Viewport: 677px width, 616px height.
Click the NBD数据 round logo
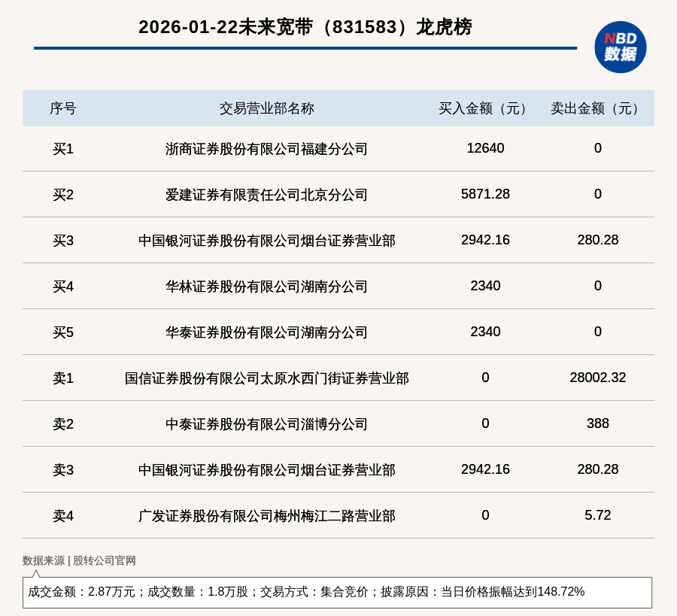click(x=620, y=47)
